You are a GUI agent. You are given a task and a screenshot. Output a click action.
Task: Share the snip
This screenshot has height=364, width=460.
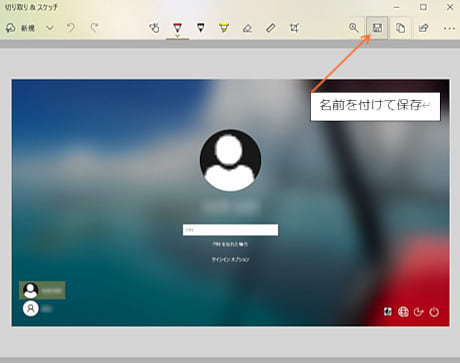click(x=423, y=28)
